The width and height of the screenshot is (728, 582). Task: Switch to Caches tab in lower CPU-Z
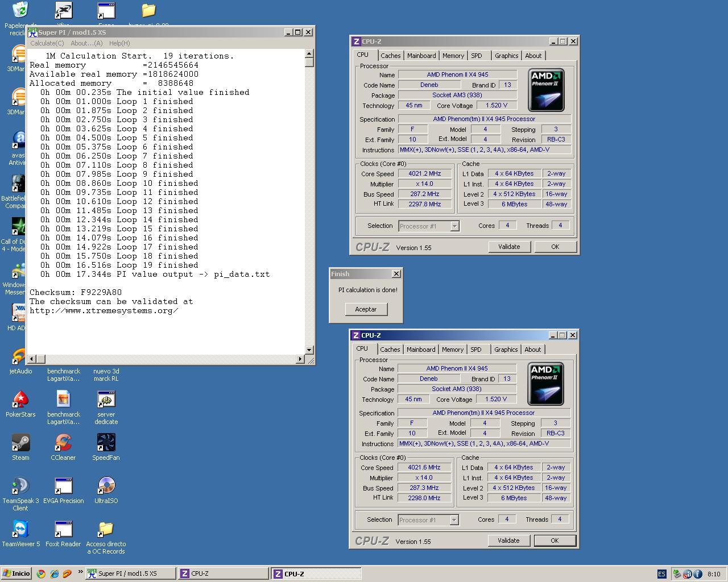(390, 350)
